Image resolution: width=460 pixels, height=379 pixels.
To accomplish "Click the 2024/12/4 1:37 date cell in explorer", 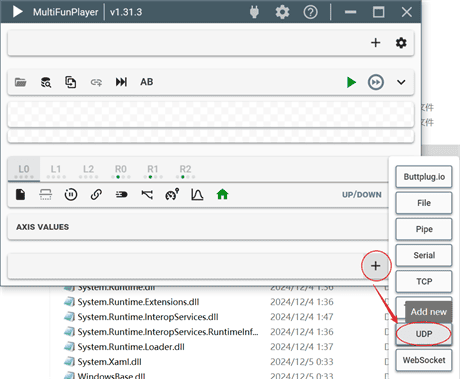I will coord(302,347).
